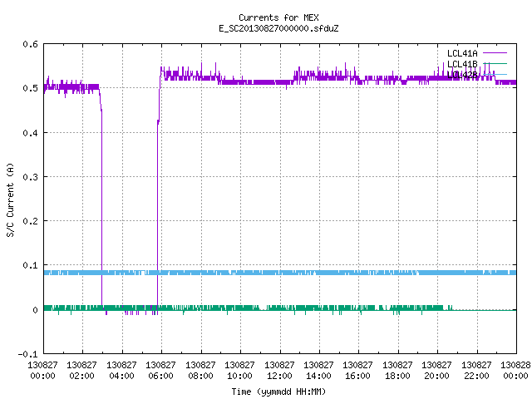Click the 'S/C Current (A)' y-axis label
Image resolution: width=532 pixels, height=399 pixels.
[10, 199]
